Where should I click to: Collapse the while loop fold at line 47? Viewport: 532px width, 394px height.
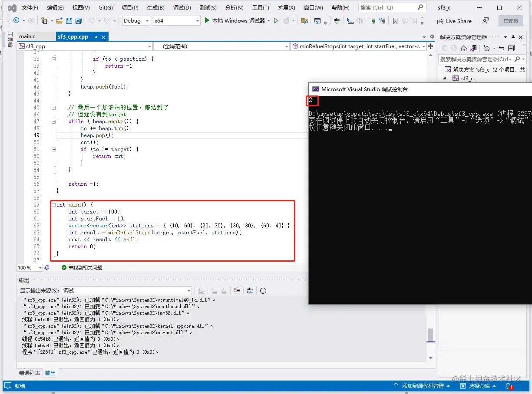click(53, 121)
